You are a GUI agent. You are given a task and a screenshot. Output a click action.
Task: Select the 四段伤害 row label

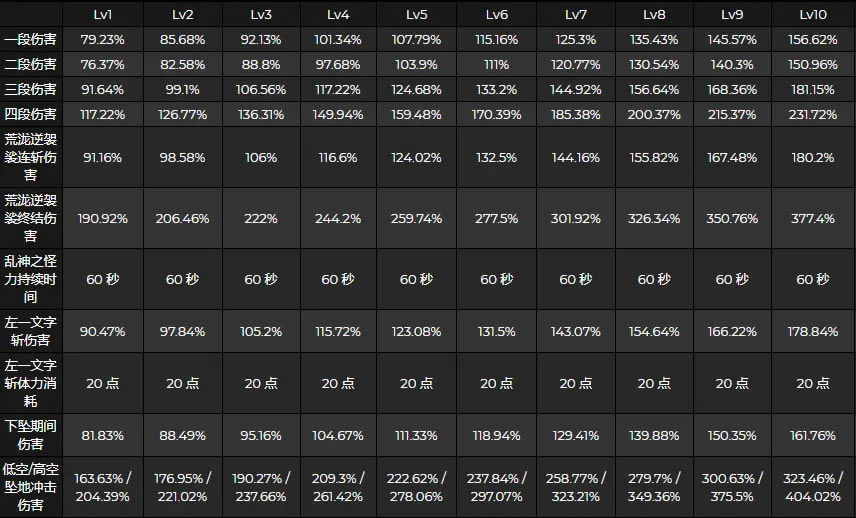pyautogui.click(x=30, y=115)
